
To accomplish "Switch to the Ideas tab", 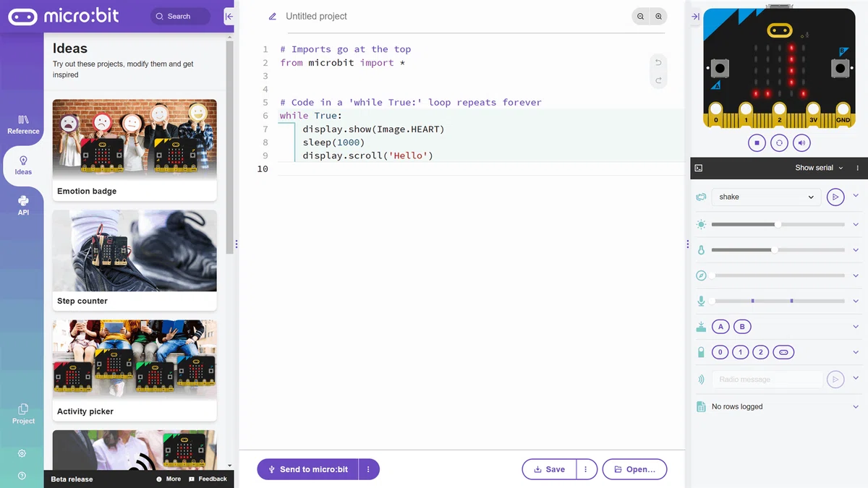I will pyautogui.click(x=23, y=165).
